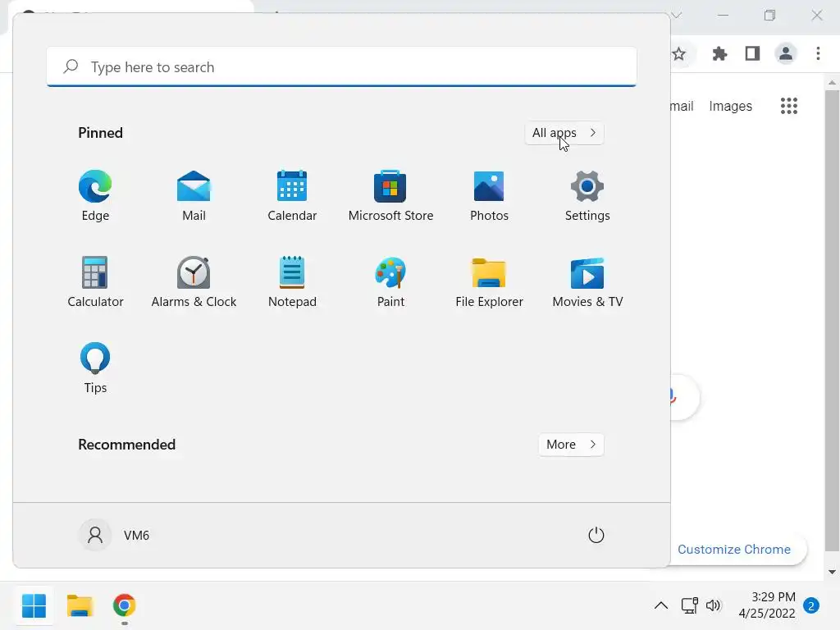Click the Chrome tab search dropdown arrow
840x630 pixels.
[676, 15]
